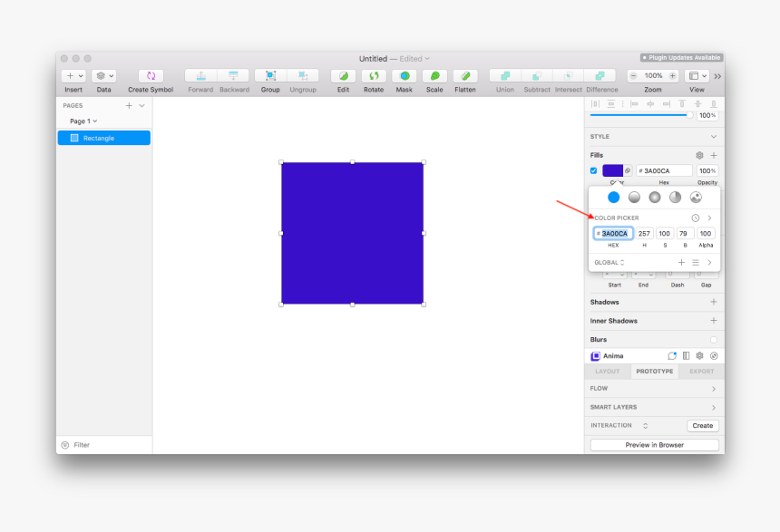Expand the Page 1 dropdown

[83, 121]
